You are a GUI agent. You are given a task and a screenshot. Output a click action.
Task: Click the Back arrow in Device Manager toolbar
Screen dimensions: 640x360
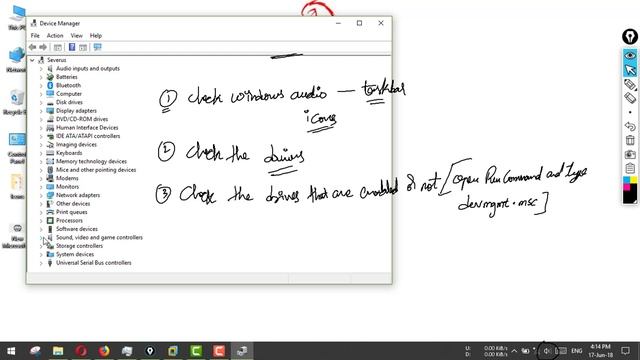click(x=33, y=47)
